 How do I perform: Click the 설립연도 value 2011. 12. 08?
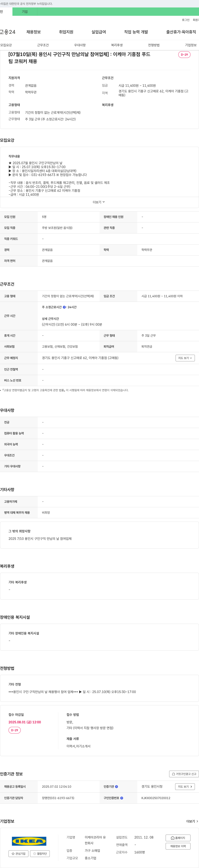point(144,837)
